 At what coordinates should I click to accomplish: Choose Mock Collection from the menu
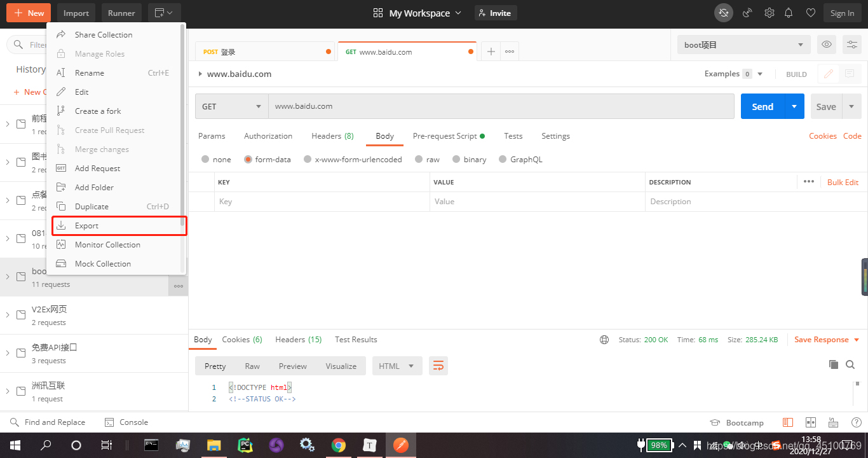(x=114, y=264)
